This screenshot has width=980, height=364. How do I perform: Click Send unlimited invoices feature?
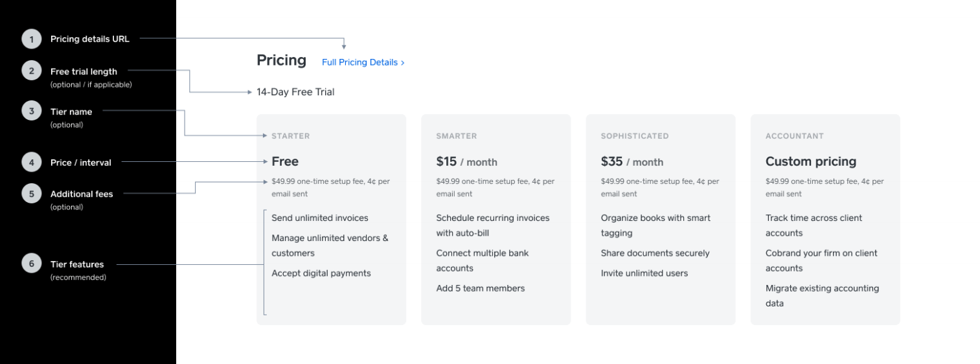click(x=319, y=218)
